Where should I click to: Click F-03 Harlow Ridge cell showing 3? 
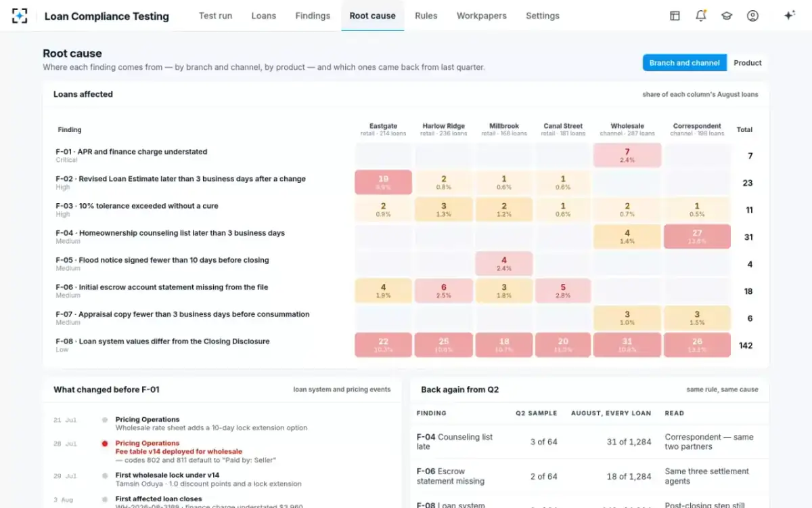pos(443,210)
